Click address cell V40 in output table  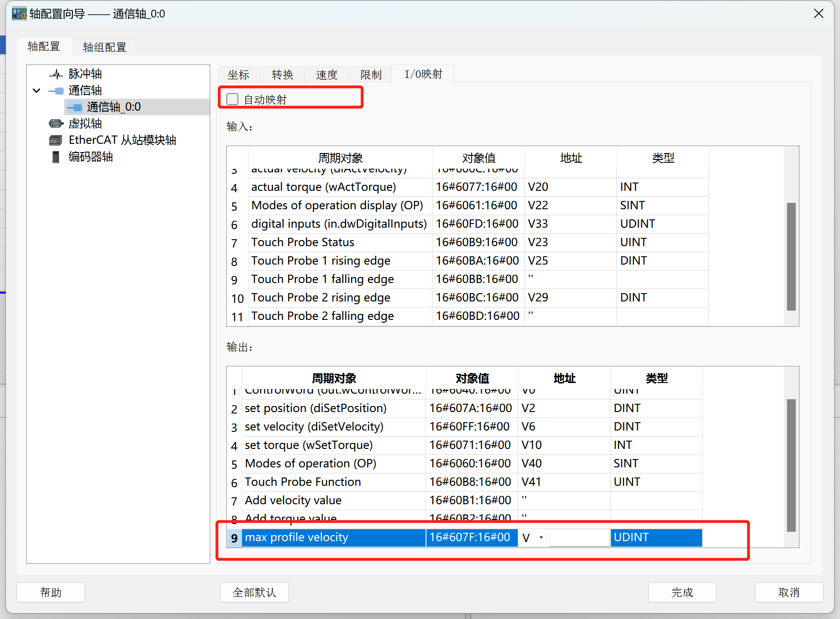(x=564, y=464)
